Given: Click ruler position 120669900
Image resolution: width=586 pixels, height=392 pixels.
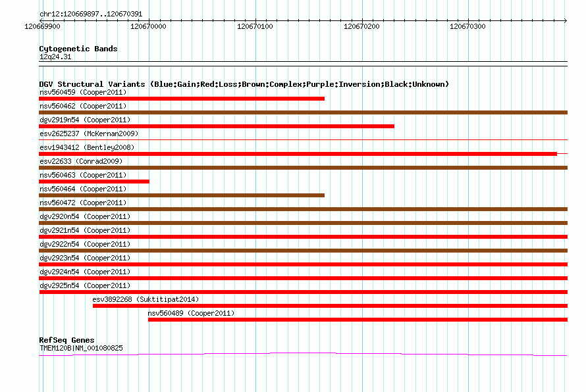Looking at the screenshot, I should pyautogui.click(x=42, y=26).
